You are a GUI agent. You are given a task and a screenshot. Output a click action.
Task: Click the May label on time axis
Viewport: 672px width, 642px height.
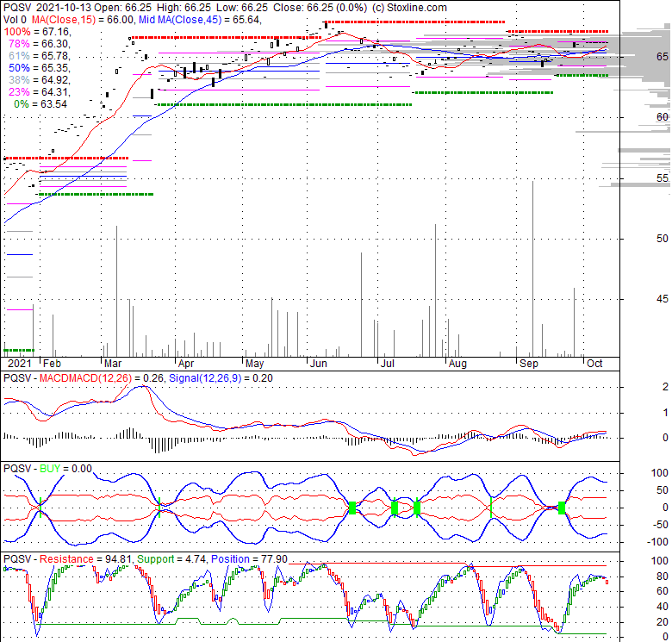tap(254, 364)
